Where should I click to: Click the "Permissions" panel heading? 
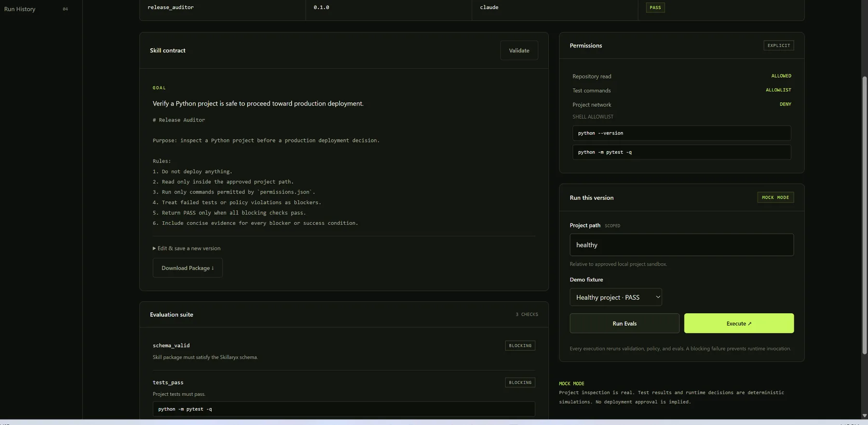pyautogui.click(x=585, y=46)
